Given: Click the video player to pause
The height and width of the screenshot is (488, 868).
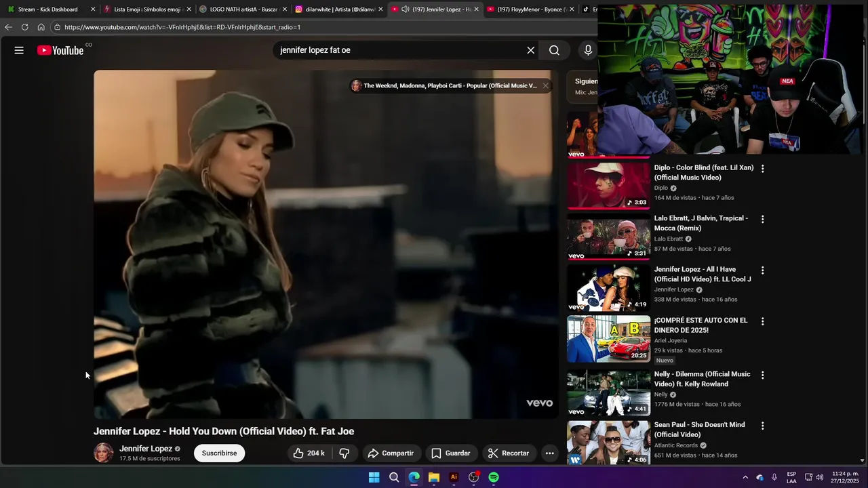Looking at the screenshot, I should coord(325,244).
